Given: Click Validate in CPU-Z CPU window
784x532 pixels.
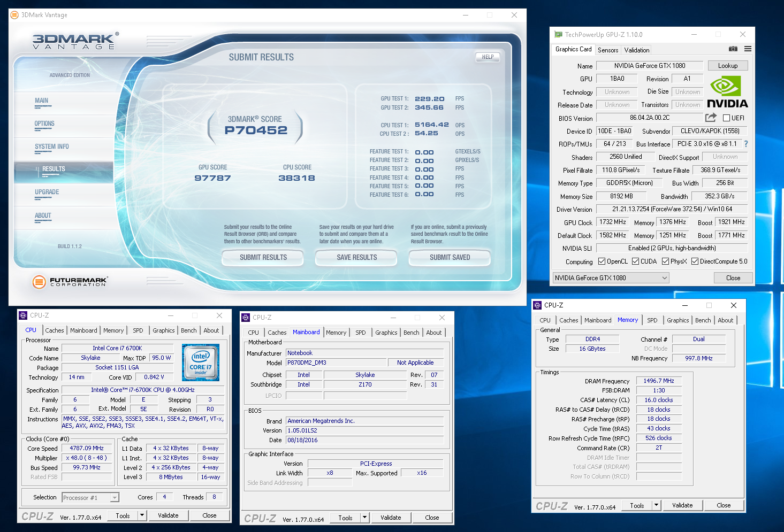Looking at the screenshot, I should (x=168, y=515).
